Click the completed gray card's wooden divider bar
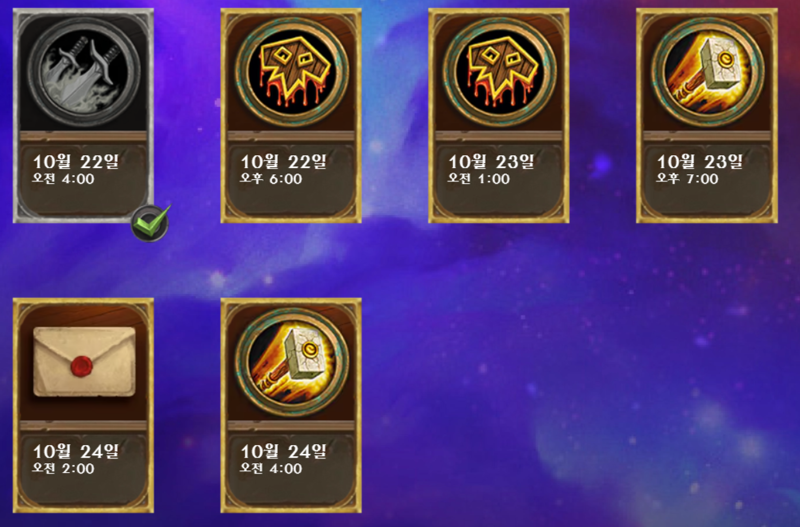 click(x=83, y=136)
